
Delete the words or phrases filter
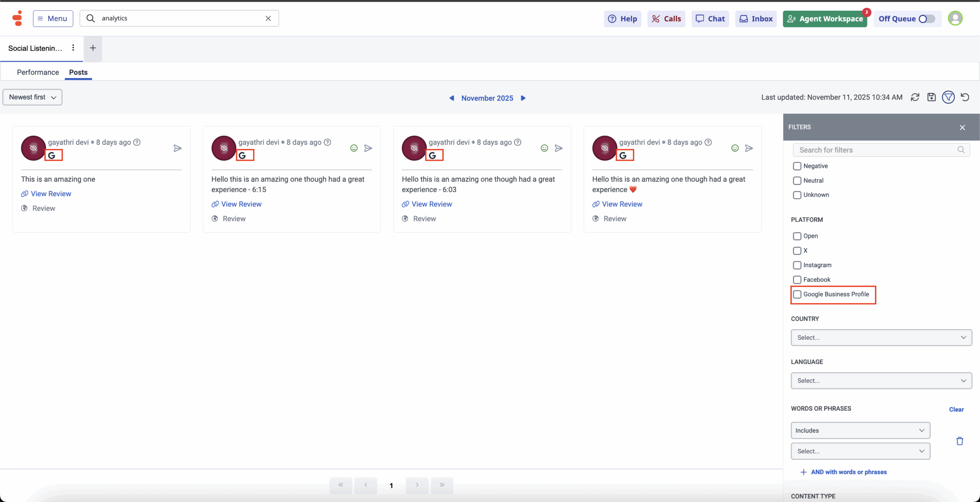(960, 441)
